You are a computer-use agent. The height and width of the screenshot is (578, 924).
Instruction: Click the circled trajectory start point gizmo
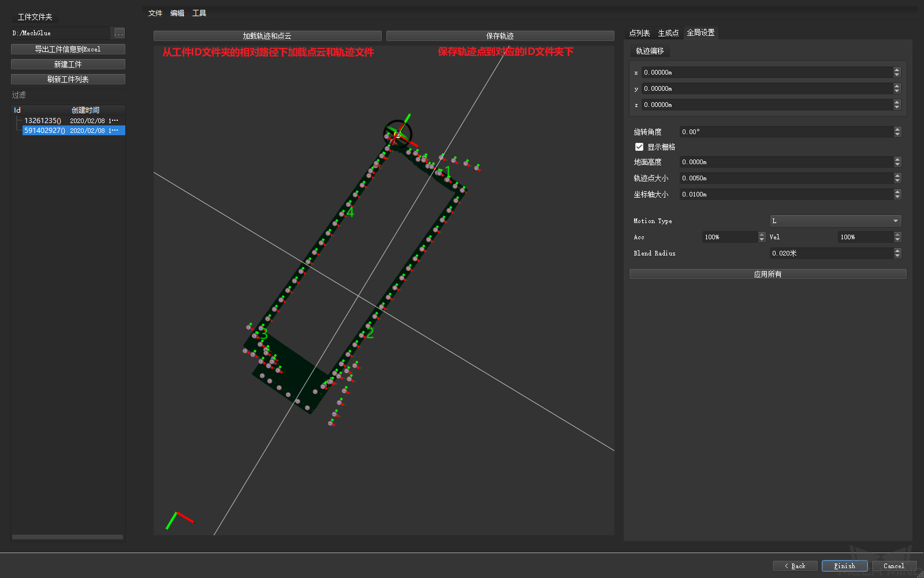(397, 134)
